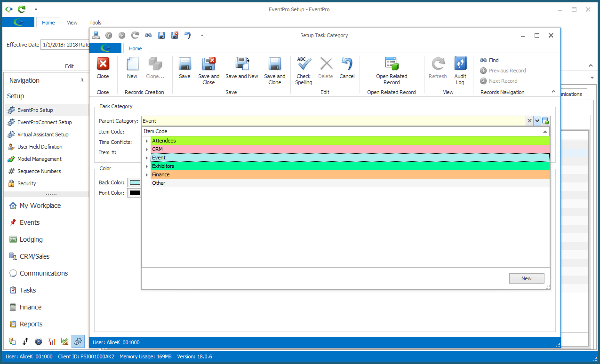The height and width of the screenshot is (364, 600).
Task: Select the Other category row
Action: point(350,183)
